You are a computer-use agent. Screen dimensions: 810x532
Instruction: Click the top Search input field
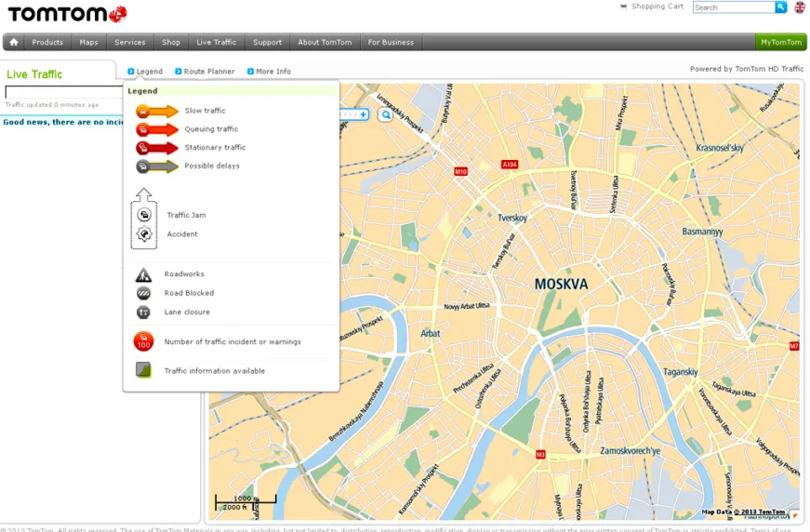coord(733,7)
